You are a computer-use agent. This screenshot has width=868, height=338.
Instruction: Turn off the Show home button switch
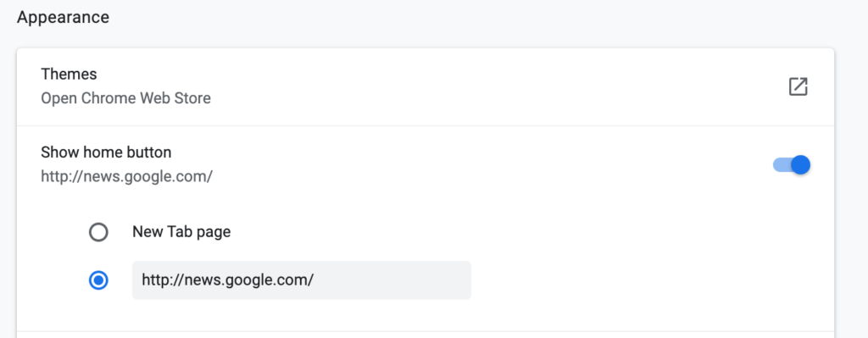(x=792, y=165)
